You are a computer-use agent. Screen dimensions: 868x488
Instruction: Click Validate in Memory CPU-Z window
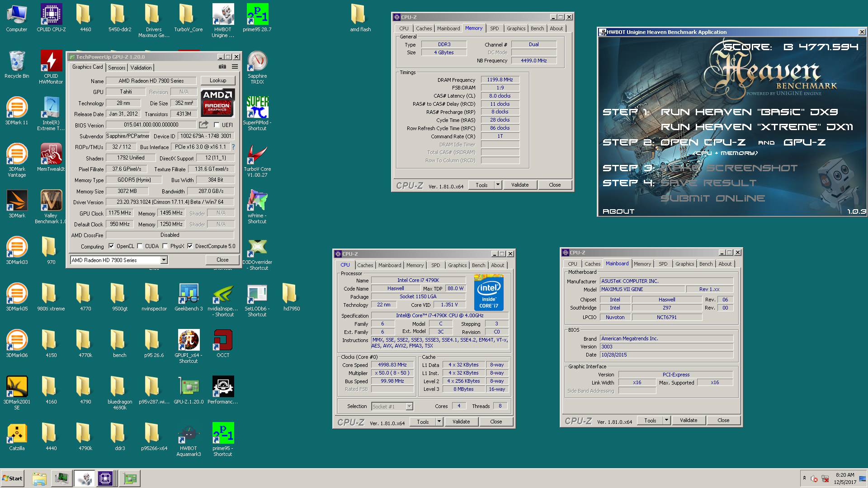[520, 185]
